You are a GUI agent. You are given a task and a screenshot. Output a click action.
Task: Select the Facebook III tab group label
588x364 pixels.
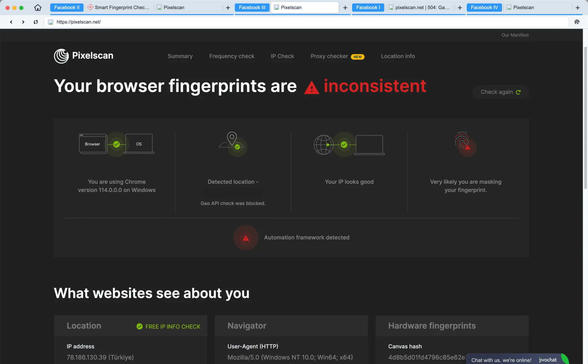point(252,8)
